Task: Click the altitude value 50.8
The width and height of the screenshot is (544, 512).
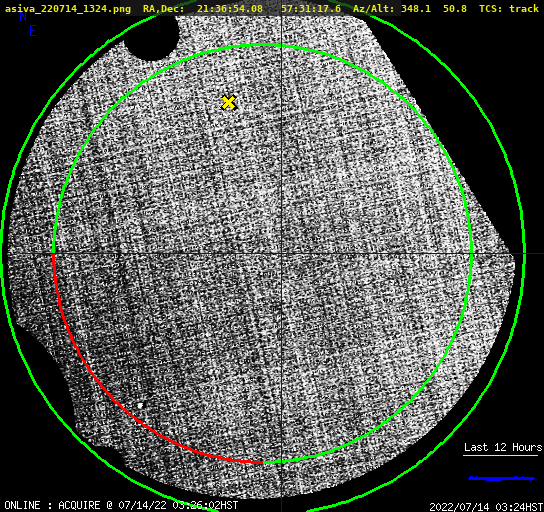Action: (454, 8)
